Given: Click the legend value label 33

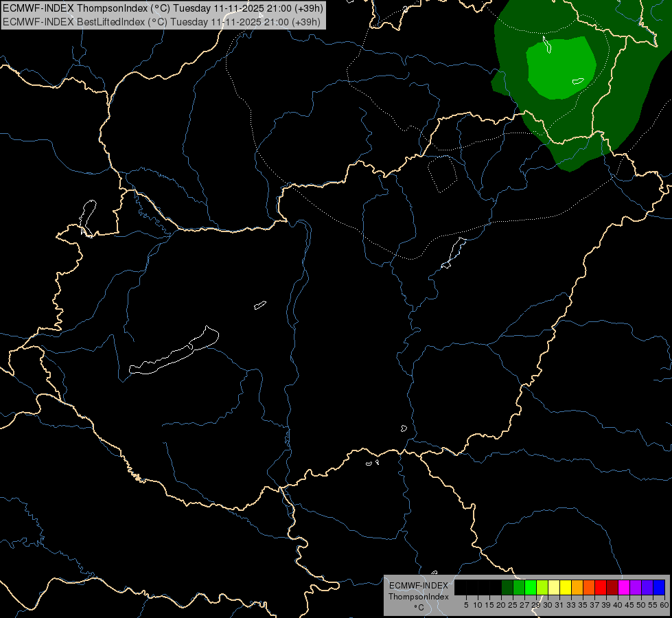Looking at the screenshot, I should point(571,605).
